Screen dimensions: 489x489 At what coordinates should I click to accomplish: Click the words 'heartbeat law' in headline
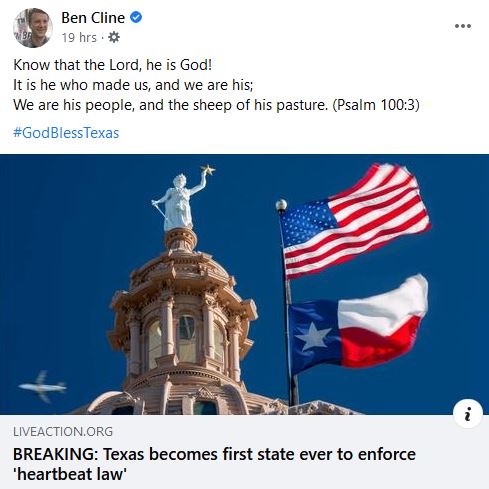[x=70, y=474]
